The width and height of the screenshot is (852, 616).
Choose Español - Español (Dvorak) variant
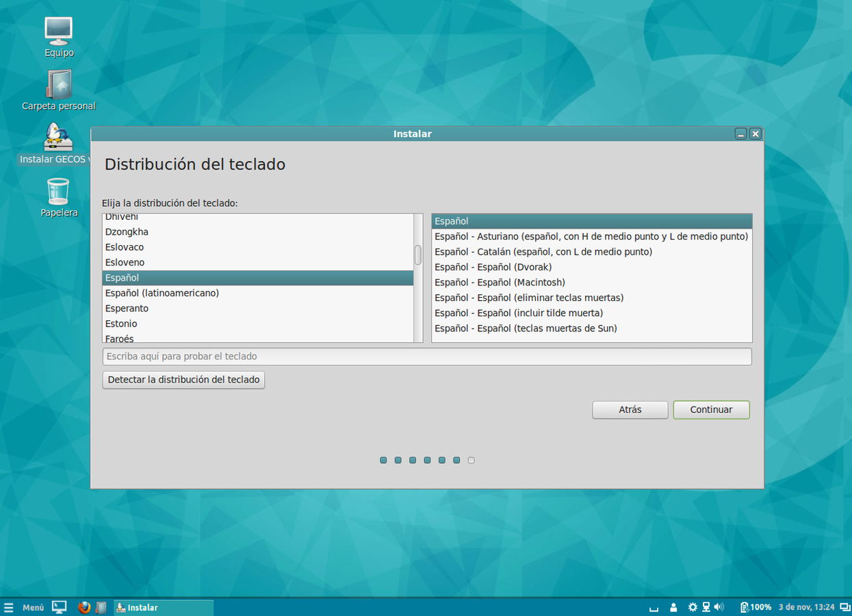(x=493, y=267)
